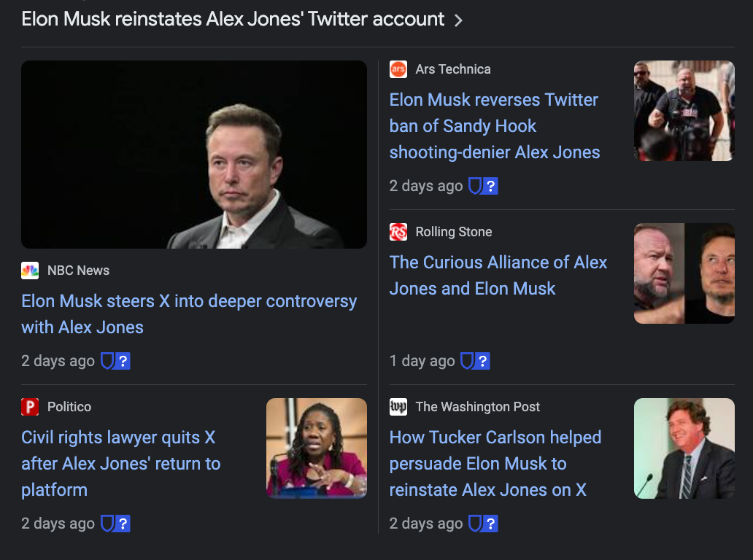Click the large NBC News article photo
753x560 pixels.
(194, 155)
